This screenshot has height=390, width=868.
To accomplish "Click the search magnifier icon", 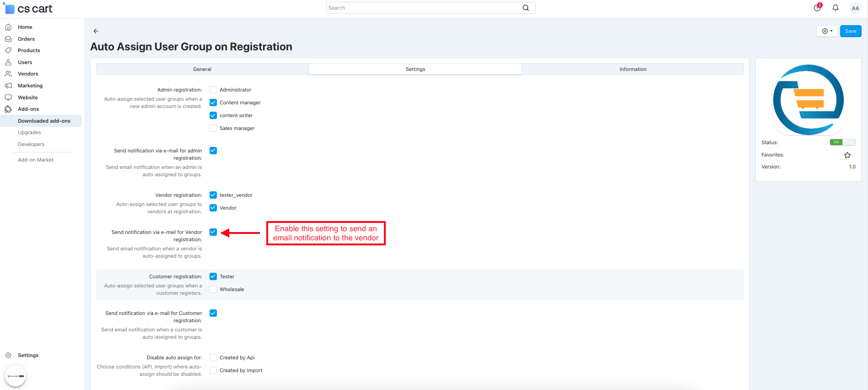I will (525, 8).
